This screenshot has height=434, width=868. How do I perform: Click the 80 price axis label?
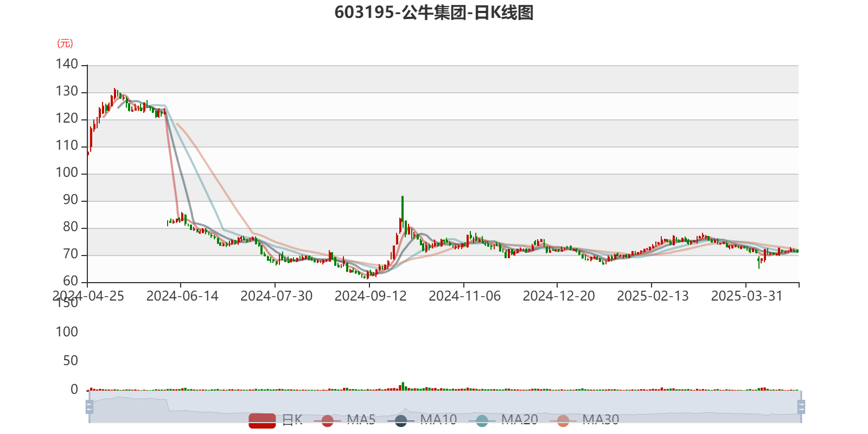[x=71, y=227]
